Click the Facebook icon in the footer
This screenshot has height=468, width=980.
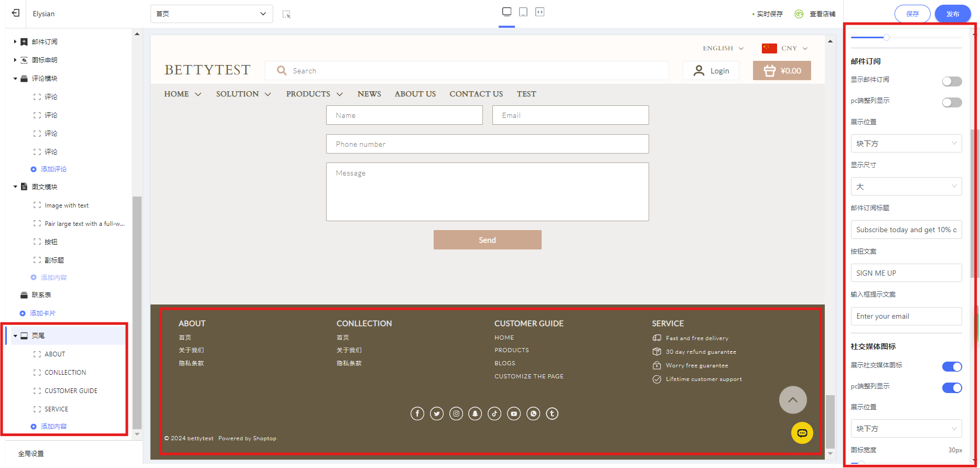pos(417,414)
